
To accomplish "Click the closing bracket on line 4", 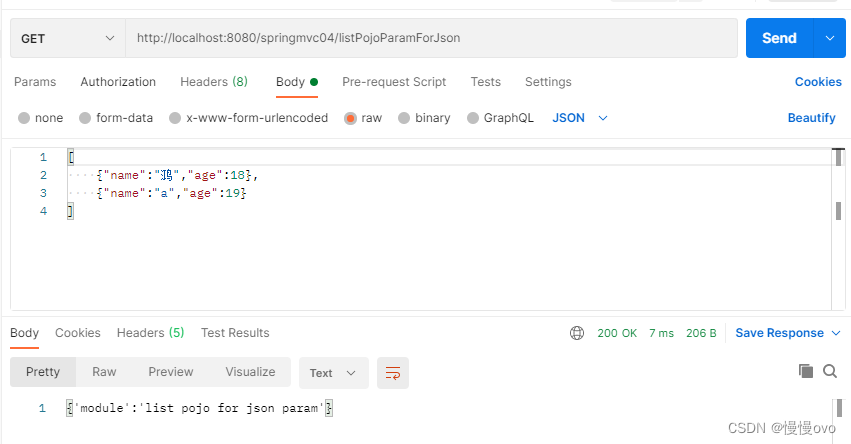I will click(x=71, y=211).
